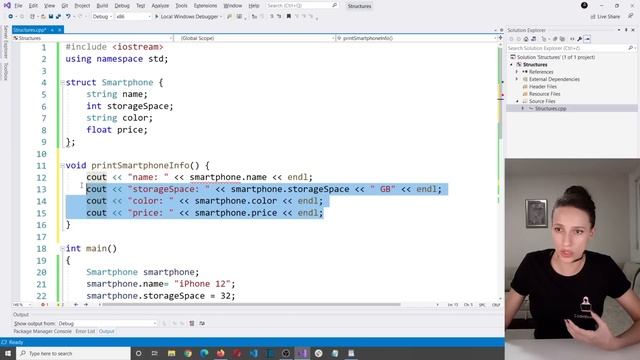Select the Solution 'Structures' root node
Viewport: 640px width, 360px height.
click(553, 57)
